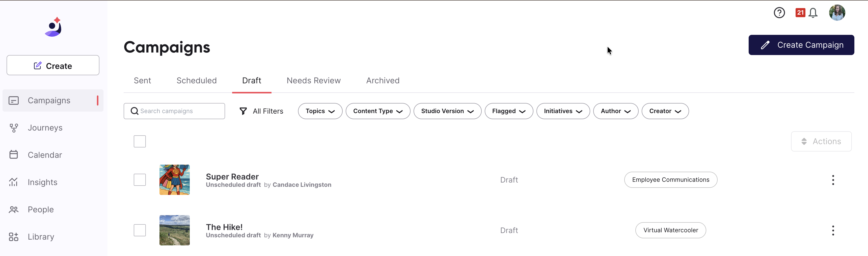Image resolution: width=868 pixels, height=256 pixels.
Task: Toggle the select-all campaigns checkbox
Action: (x=140, y=141)
